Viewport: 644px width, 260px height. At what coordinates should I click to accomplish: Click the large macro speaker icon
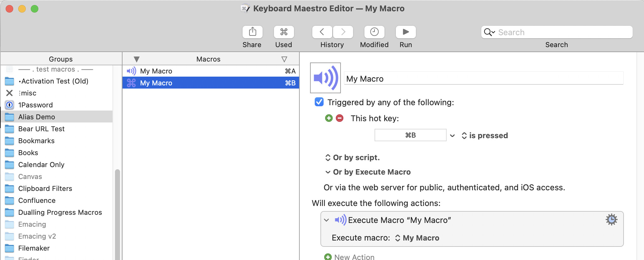[325, 78]
